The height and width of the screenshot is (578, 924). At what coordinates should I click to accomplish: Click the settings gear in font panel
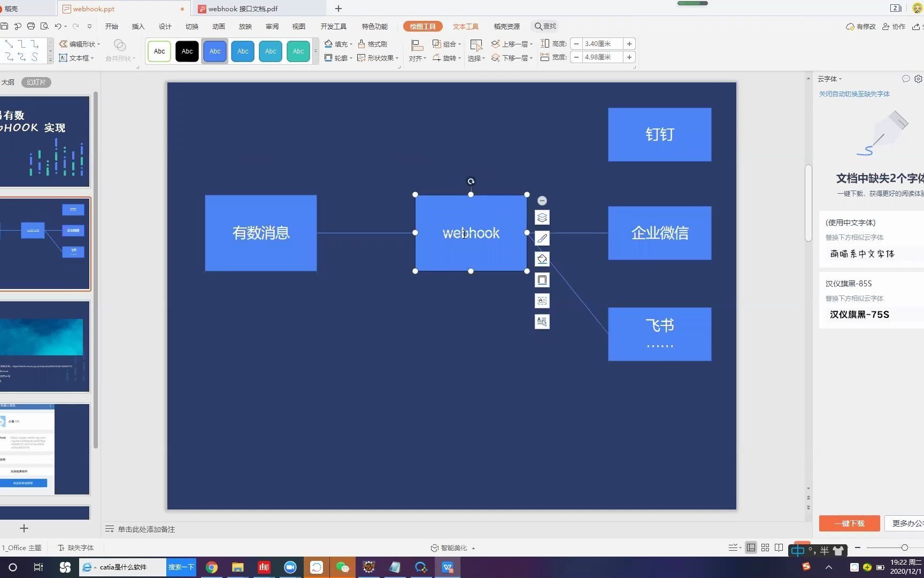[918, 79]
